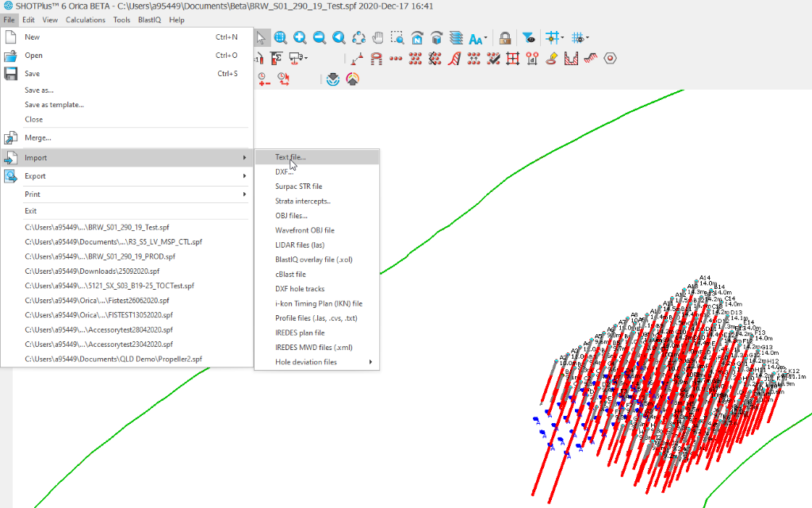The width and height of the screenshot is (812, 508).
Task: Expand the Import submenu arrow
Action: pos(244,158)
